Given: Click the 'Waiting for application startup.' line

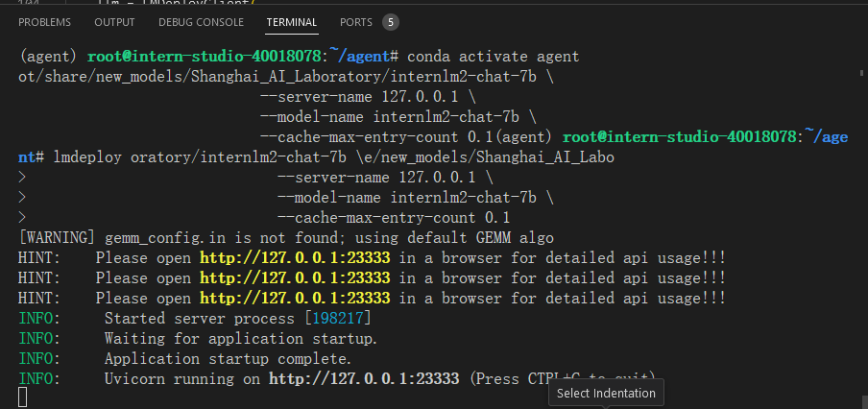Looking at the screenshot, I should pyautogui.click(x=240, y=338).
